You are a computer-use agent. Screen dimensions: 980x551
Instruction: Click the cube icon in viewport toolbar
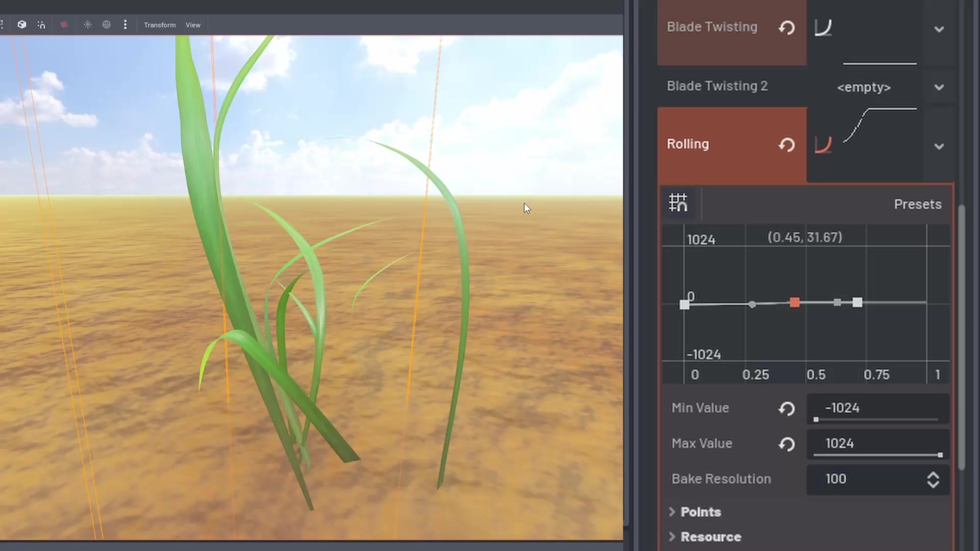click(x=21, y=24)
